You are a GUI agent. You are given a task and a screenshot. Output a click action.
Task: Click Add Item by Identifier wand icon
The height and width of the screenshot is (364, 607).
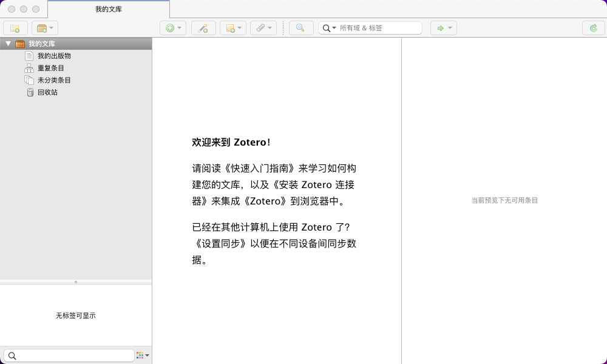click(203, 28)
